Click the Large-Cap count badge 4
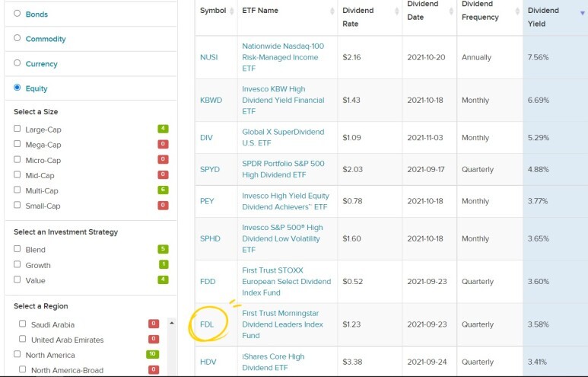This screenshot has width=588, height=377. coord(163,129)
